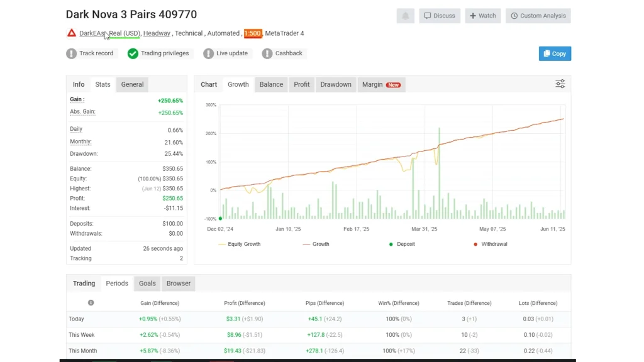This screenshot has height=362, width=644.
Task: Click the red DarkEAs warning triangle icon
Action: click(x=72, y=33)
